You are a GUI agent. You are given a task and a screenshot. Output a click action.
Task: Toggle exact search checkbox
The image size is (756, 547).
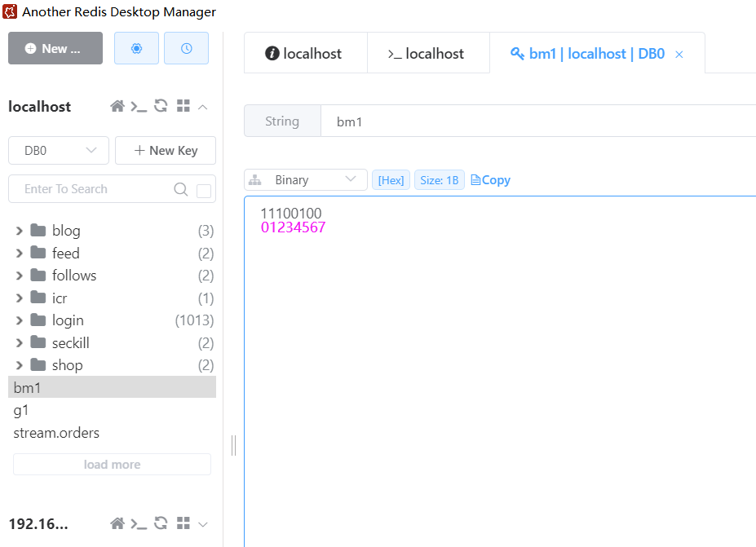click(x=204, y=191)
